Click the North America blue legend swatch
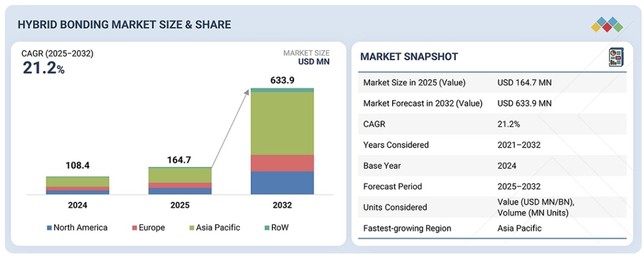The height and width of the screenshot is (256, 644). click(49, 228)
